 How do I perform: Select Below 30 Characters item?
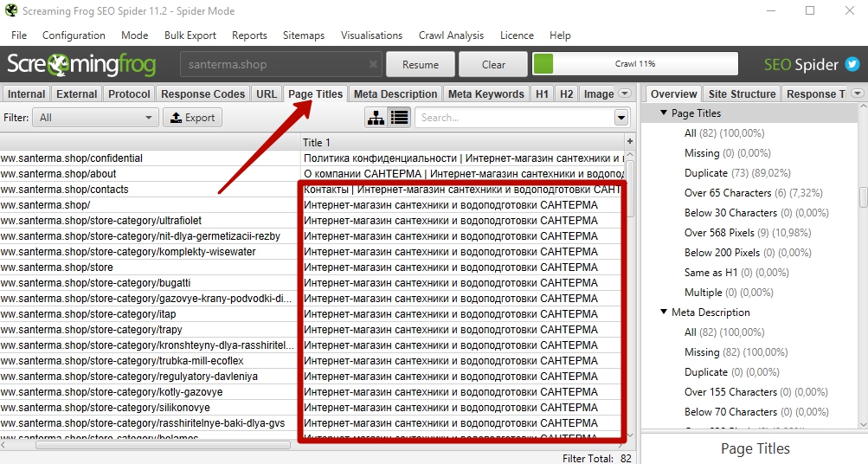[x=755, y=213]
